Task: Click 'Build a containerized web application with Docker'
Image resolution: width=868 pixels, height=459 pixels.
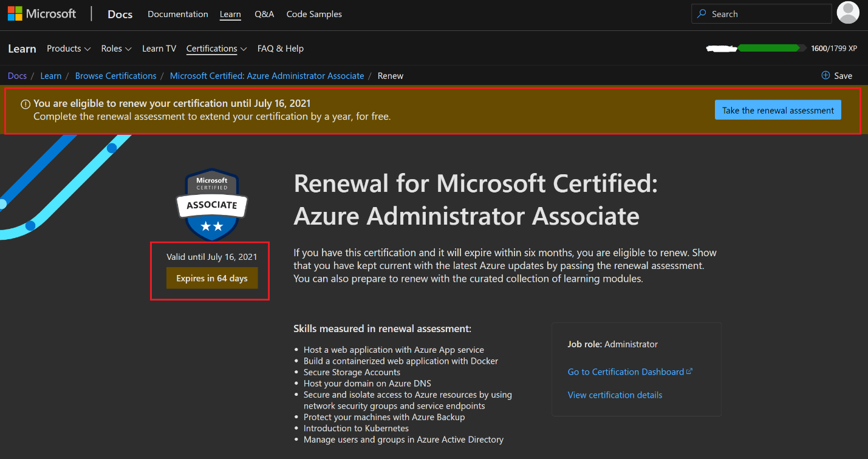Action: pos(401,361)
